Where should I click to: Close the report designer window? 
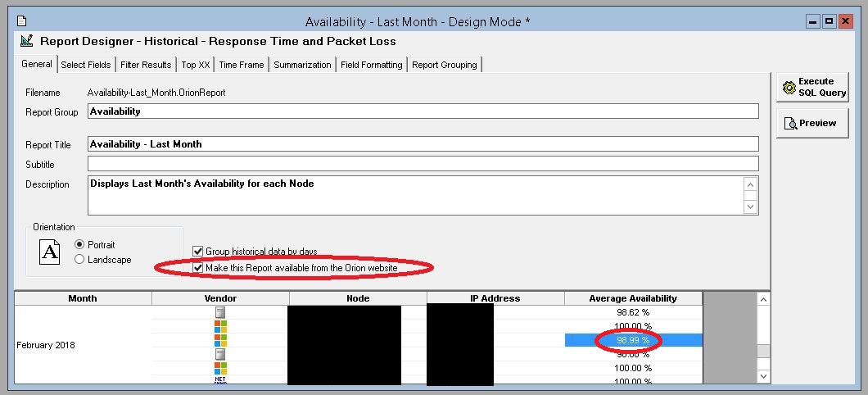845,22
